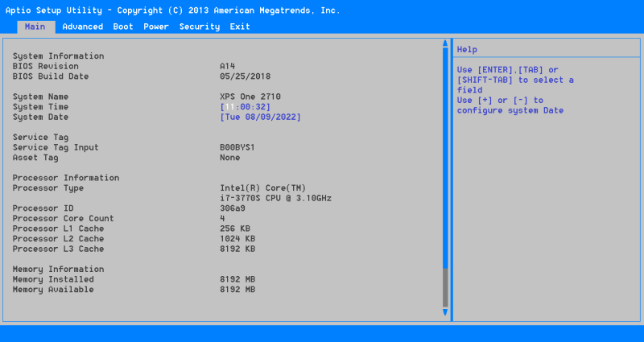Select the Security tab

coord(200,27)
